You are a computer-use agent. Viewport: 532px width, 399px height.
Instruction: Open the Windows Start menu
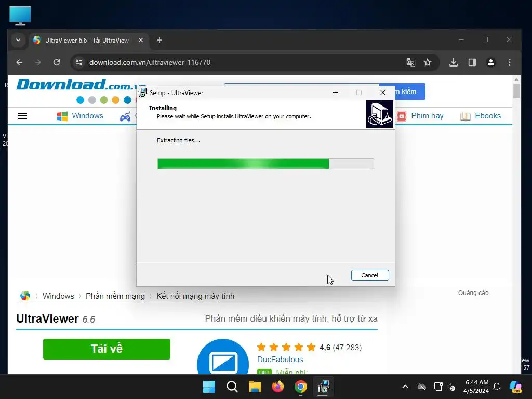click(209, 387)
